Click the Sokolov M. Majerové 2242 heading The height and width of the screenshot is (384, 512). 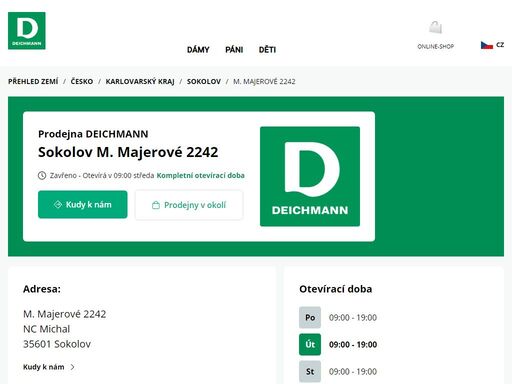tap(128, 152)
